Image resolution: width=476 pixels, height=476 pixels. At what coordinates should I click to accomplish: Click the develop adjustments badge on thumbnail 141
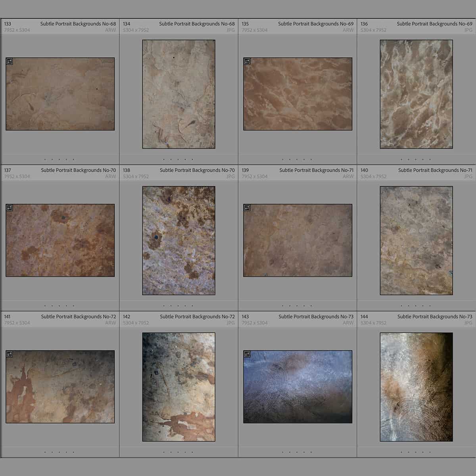(x=10, y=354)
